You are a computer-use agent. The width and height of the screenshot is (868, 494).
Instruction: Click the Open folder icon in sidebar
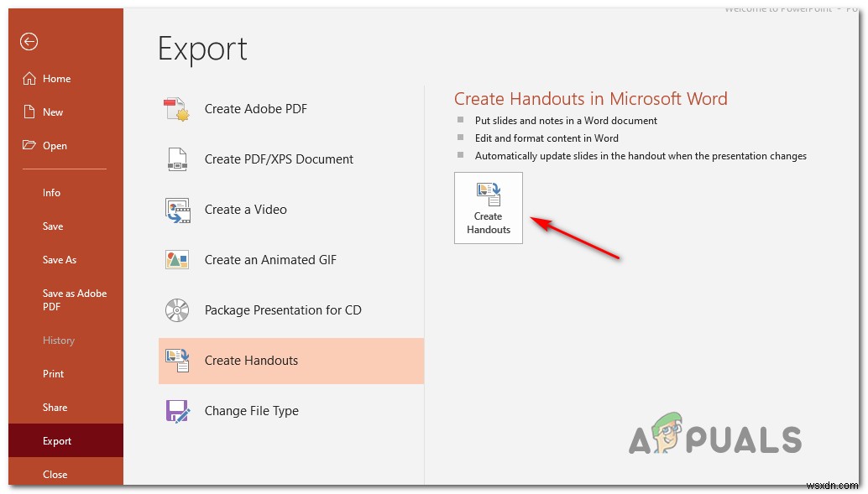[x=29, y=145]
